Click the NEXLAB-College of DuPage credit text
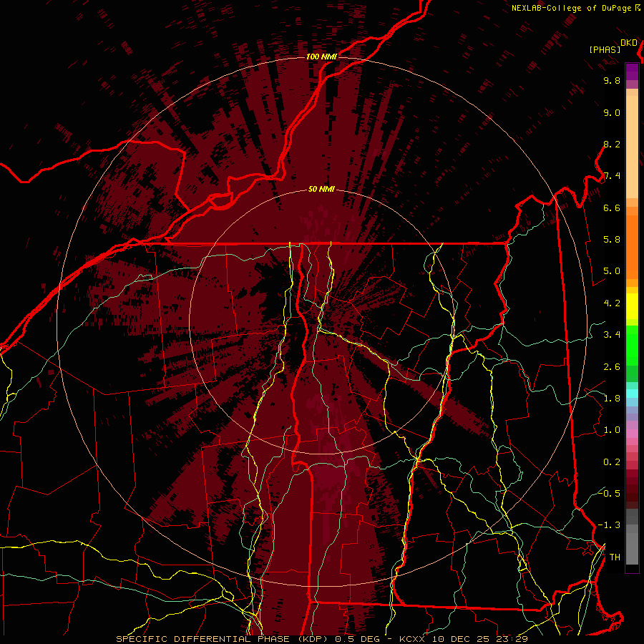 click(572, 8)
